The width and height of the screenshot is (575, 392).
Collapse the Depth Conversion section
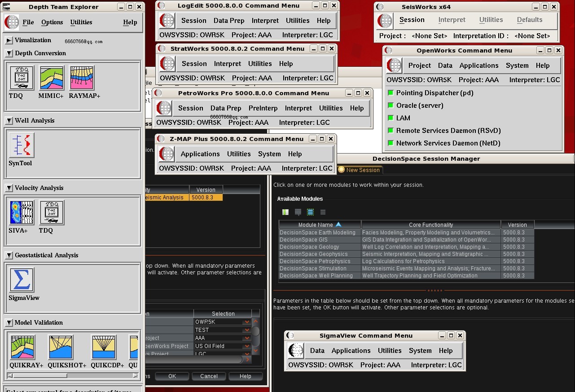pyautogui.click(x=9, y=53)
